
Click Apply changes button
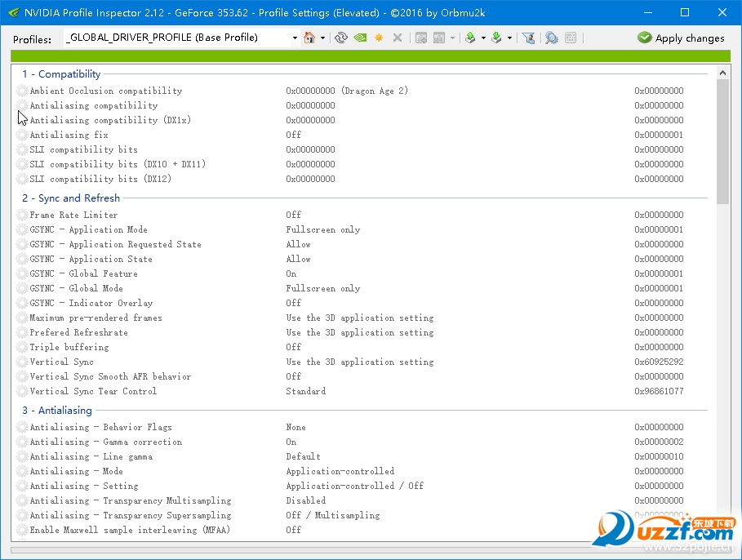pos(681,38)
